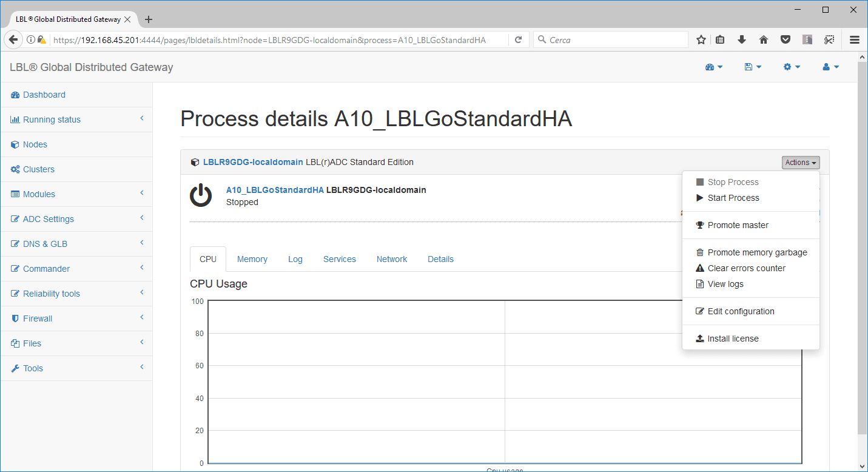
Task: Expand the Commander chevron
Action: tap(142, 268)
